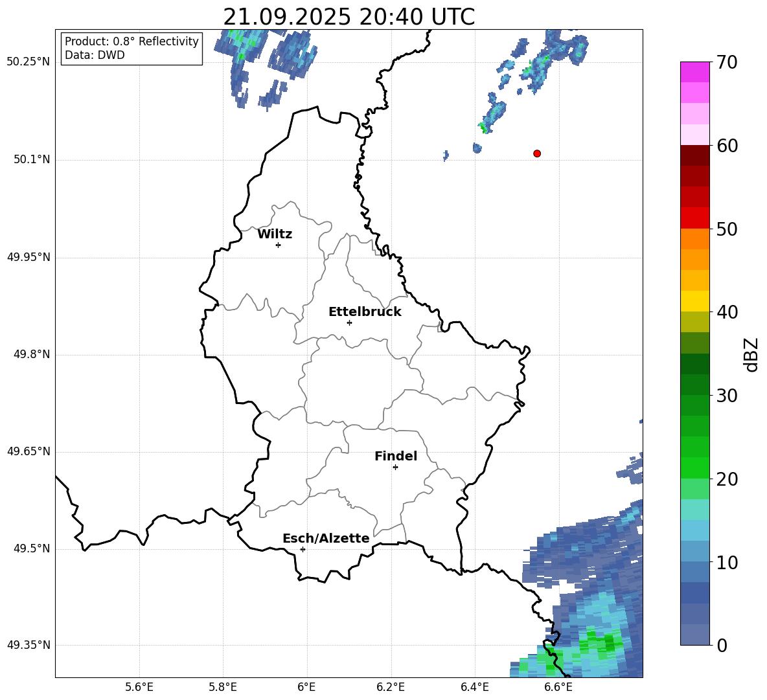Click the 70 value on the colorbar
Viewport: 767px width, 700px height.
pos(727,62)
